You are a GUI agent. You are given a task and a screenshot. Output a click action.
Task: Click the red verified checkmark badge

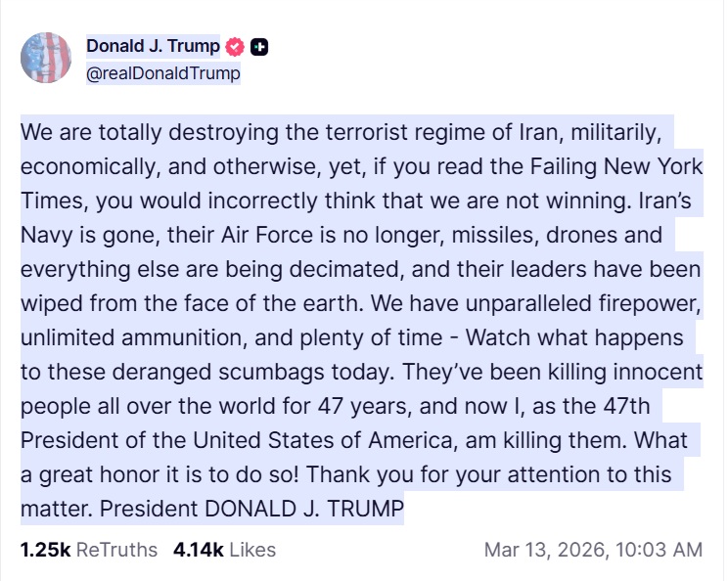pos(235,46)
